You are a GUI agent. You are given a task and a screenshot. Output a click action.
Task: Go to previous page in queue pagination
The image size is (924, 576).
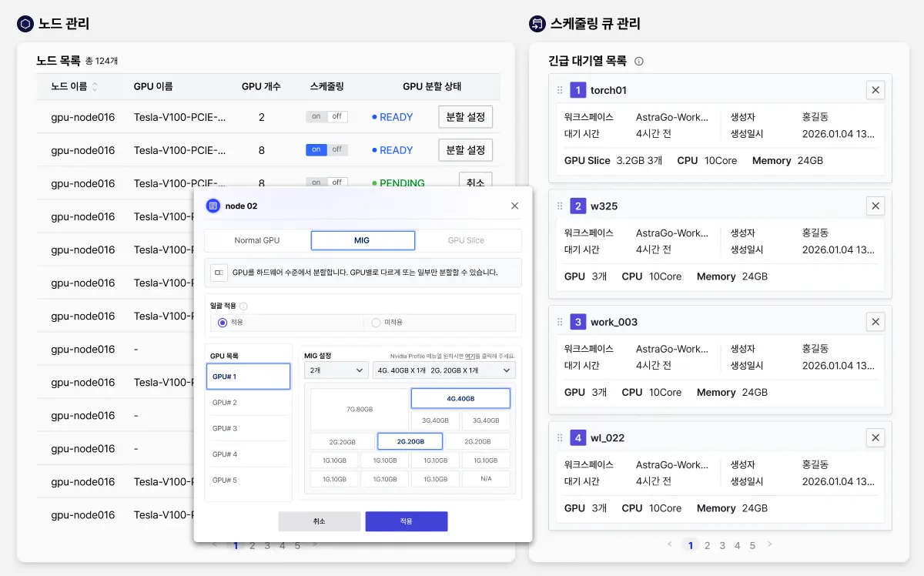[x=669, y=544]
